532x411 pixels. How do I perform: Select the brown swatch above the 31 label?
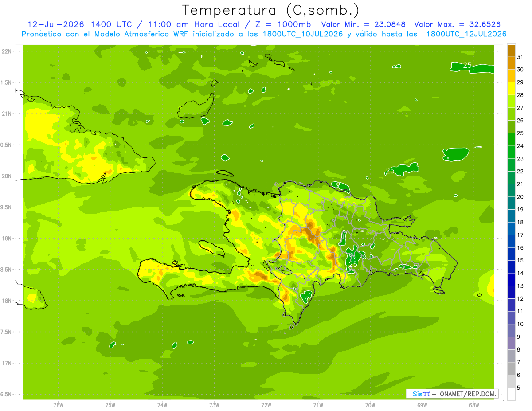511,51
